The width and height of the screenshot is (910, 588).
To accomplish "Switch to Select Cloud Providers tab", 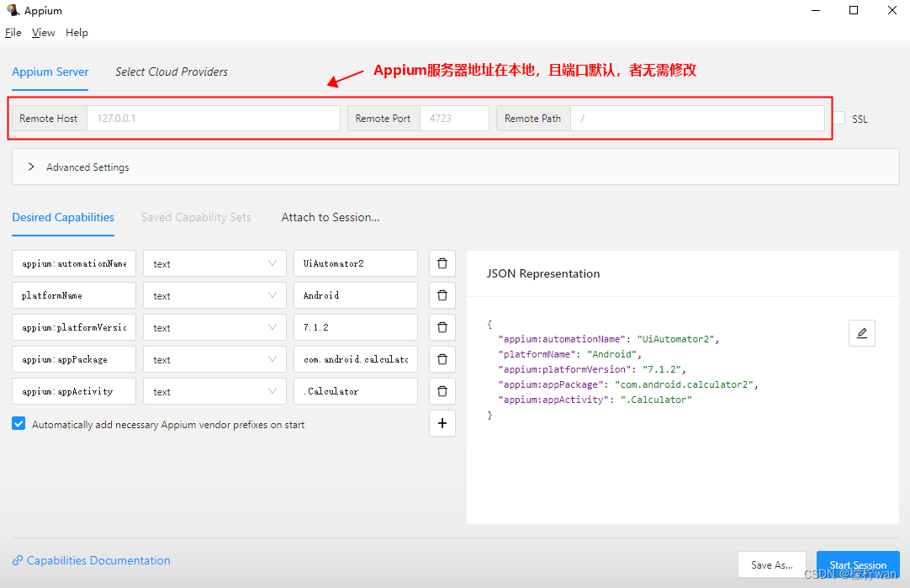I will point(172,72).
